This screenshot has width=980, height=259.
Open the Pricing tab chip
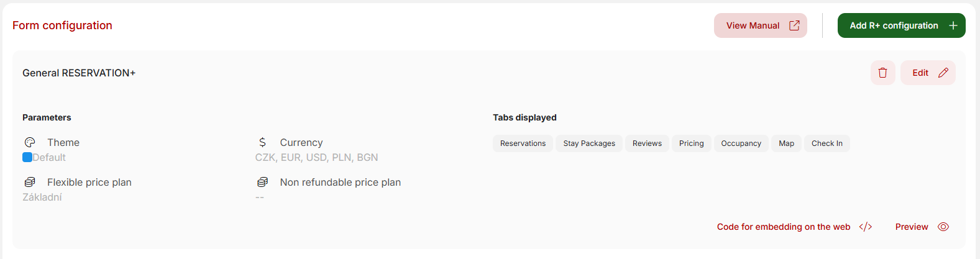tap(691, 143)
